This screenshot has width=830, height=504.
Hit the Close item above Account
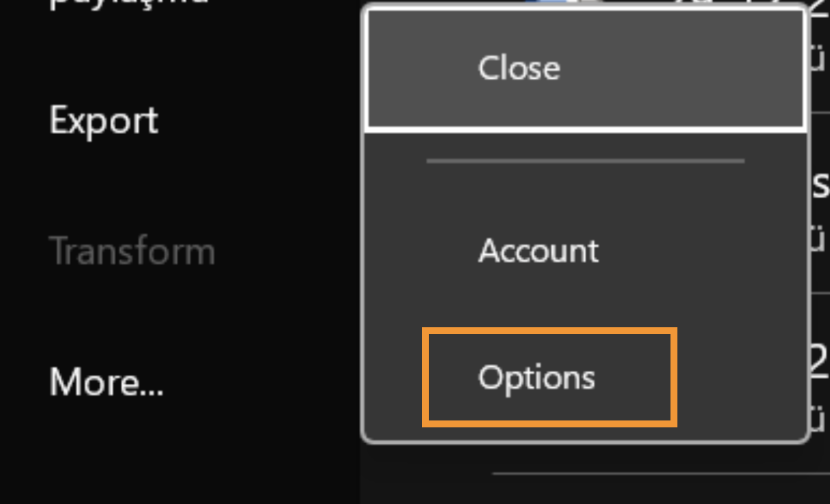coord(519,68)
